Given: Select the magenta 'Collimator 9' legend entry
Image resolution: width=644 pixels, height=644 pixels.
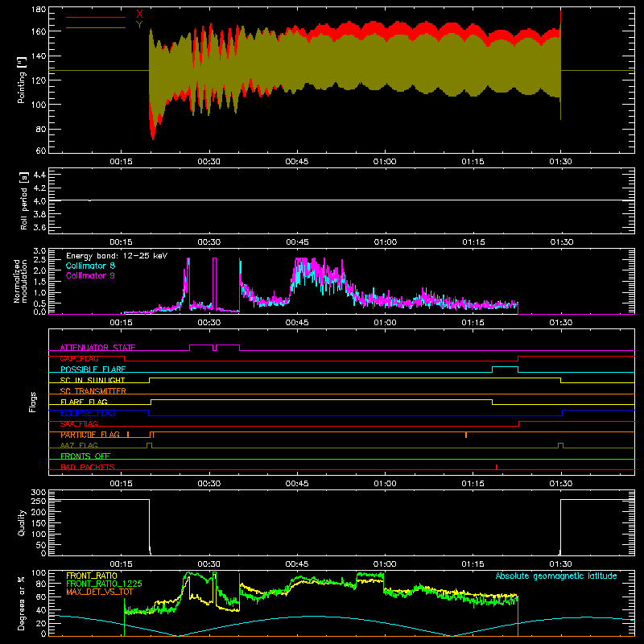Looking at the screenshot, I should 90,275.
